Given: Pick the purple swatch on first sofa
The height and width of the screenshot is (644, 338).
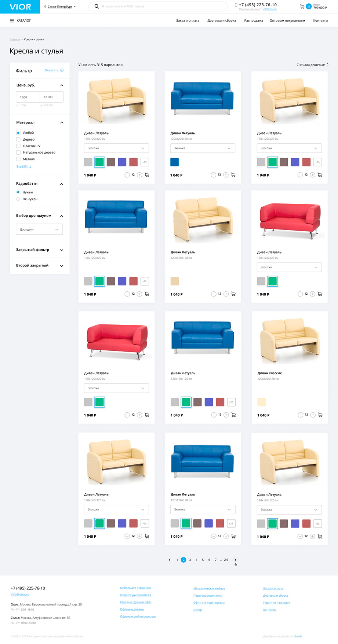Looking at the screenshot, I should click(122, 162).
